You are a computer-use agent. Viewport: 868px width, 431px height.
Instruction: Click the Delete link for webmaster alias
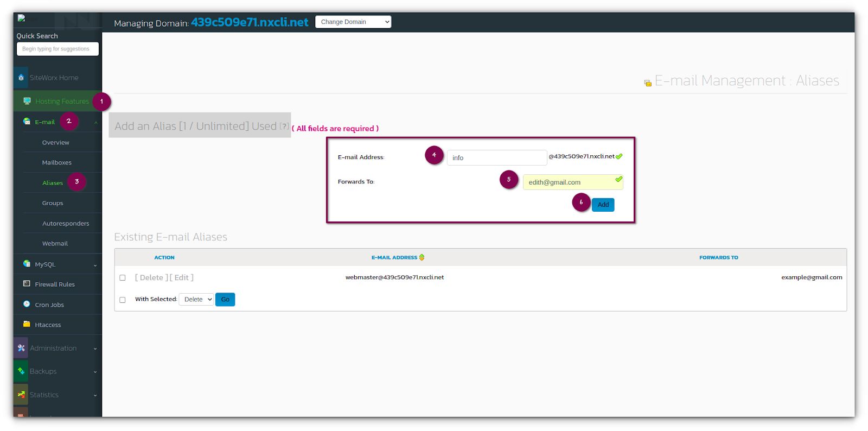tap(151, 277)
